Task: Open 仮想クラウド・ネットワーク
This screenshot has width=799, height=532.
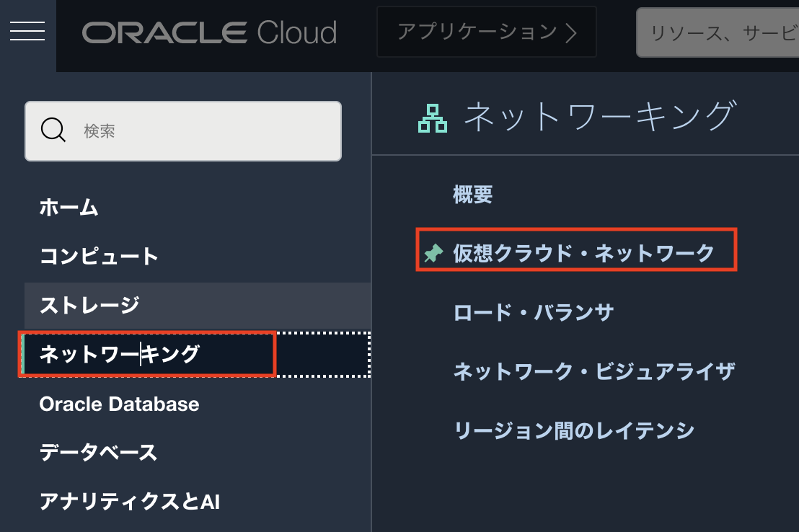Action: (x=583, y=254)
